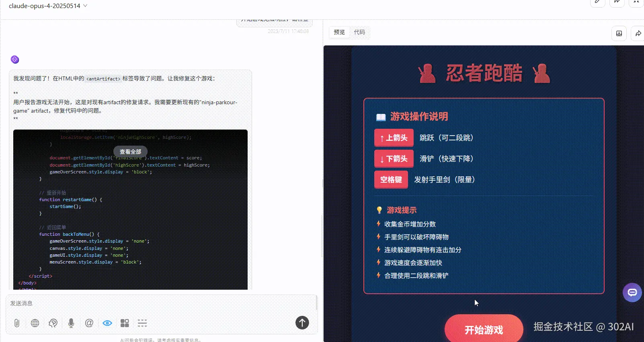Click the @ mention icon
Viewport: 644px width, 342px height.
(x=89, y=323)
